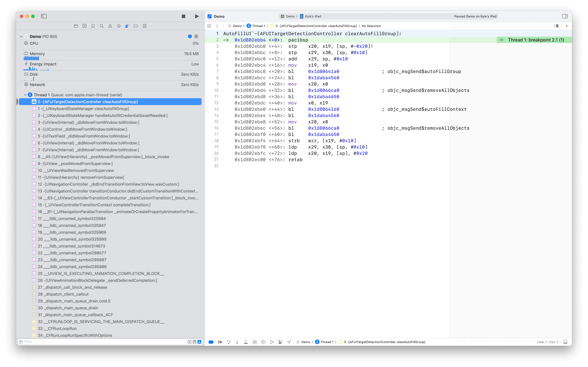Select frame 5 UITextField _didMoveFromWindow

point(110,136)
